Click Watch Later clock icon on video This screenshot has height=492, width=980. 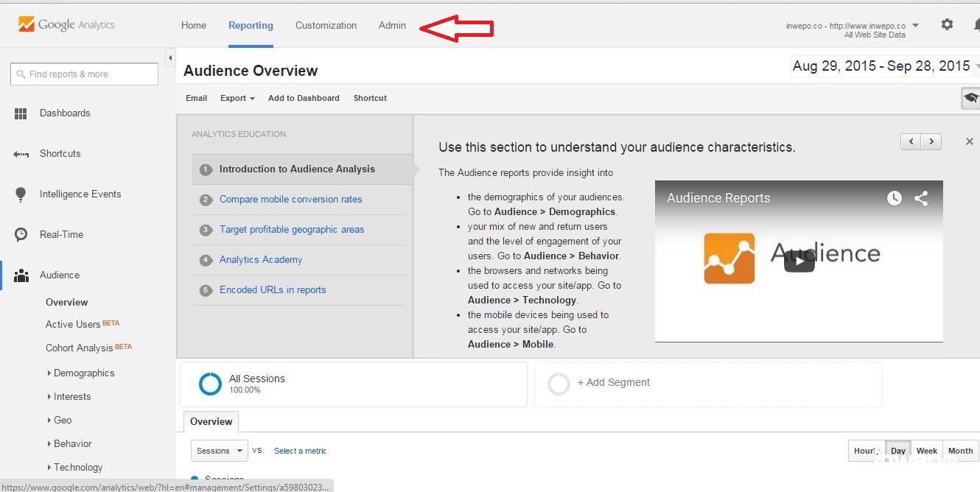894,198
